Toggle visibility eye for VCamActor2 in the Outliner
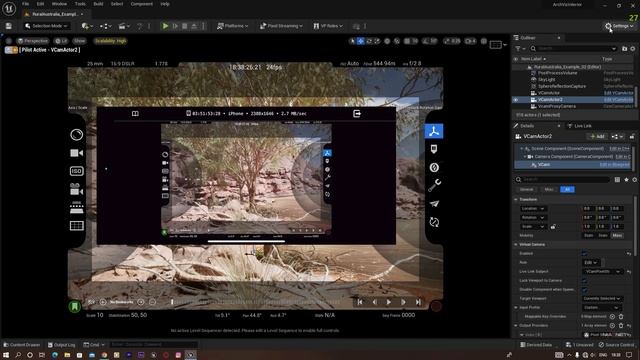Screen dimensions: 640x360 click(x=516, y=100)
